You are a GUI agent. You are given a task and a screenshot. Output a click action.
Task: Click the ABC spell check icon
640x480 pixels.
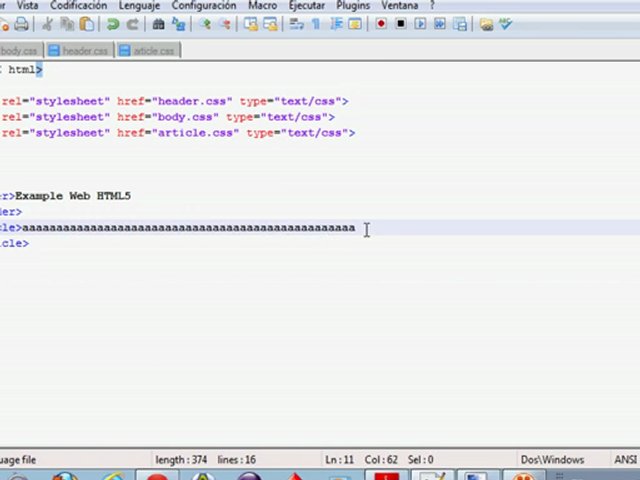pos(506,24)
